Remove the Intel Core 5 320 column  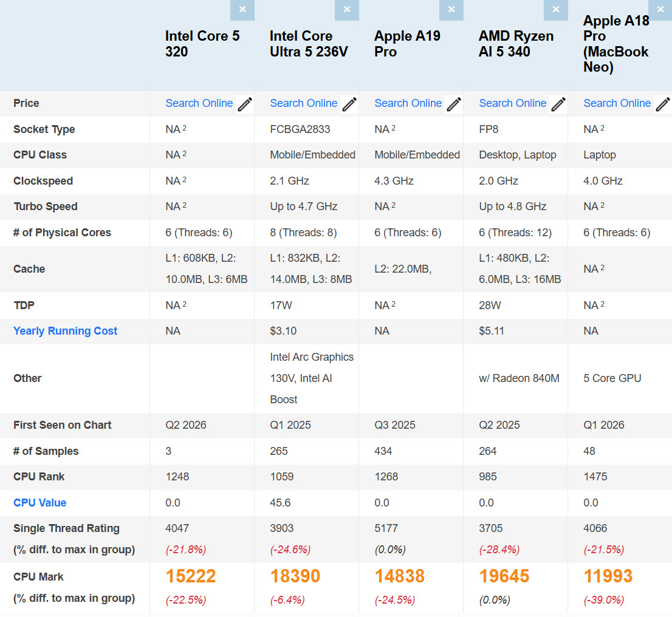click(x=242, y=10)
